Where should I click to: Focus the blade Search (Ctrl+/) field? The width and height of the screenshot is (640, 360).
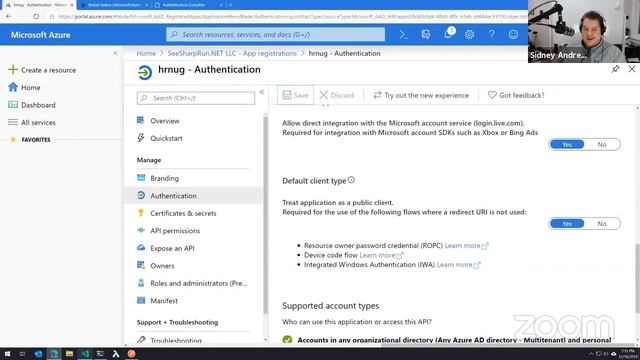[196, 98]
